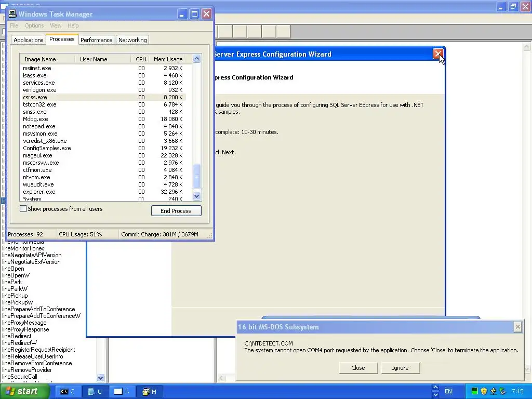Click End Process button

pyautogui.click(x=176, y=211)
